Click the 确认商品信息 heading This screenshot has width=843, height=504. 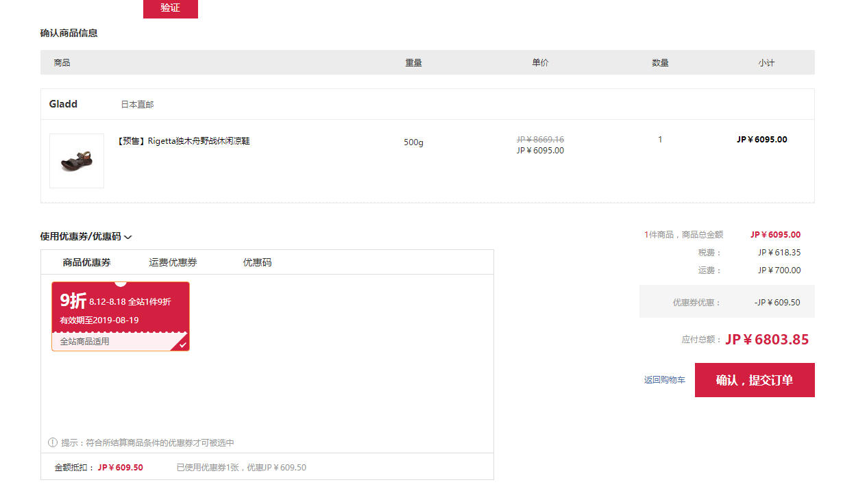coord(69,33)
